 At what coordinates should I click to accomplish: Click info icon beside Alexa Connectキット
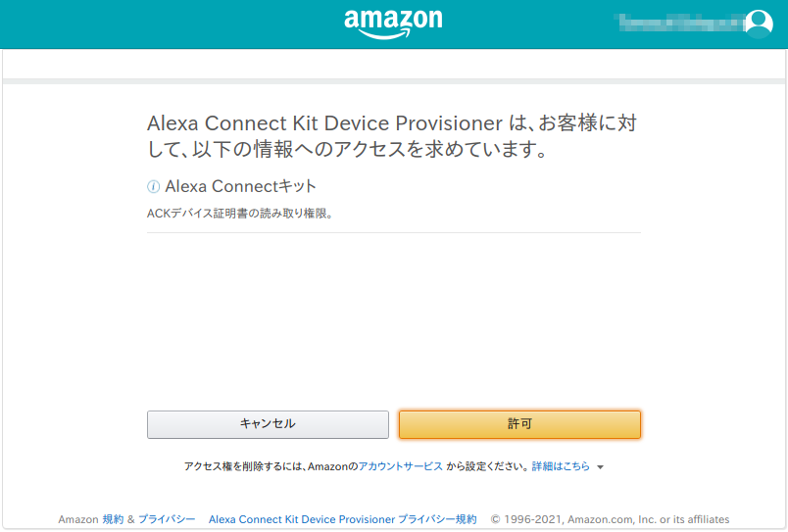(x=153, y=187)
